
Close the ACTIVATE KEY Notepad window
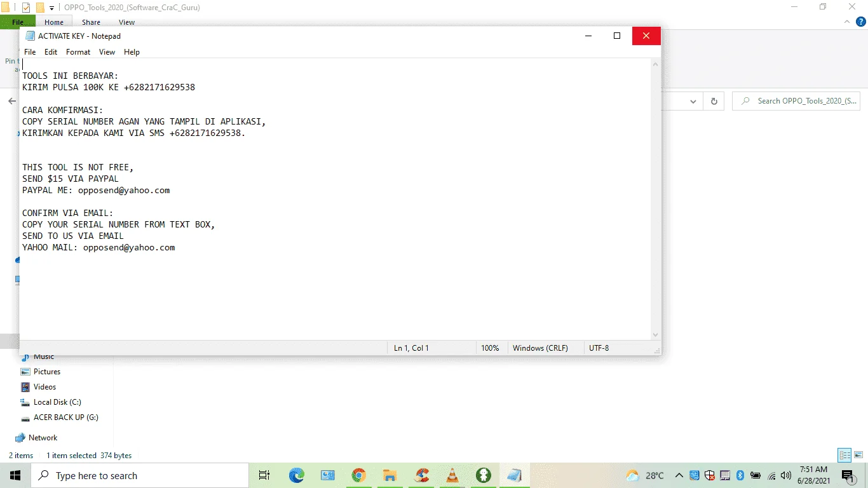click(x=646, y=36)
